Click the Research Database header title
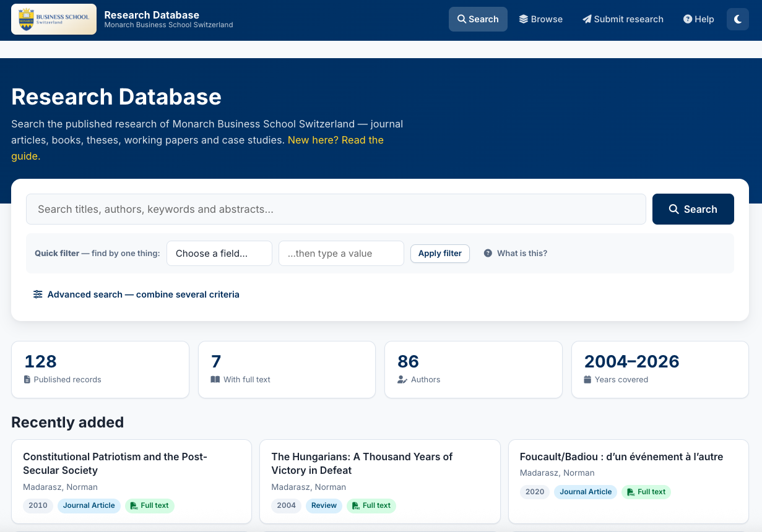Screen dimensions: 762x532 [x=152, y=14]
